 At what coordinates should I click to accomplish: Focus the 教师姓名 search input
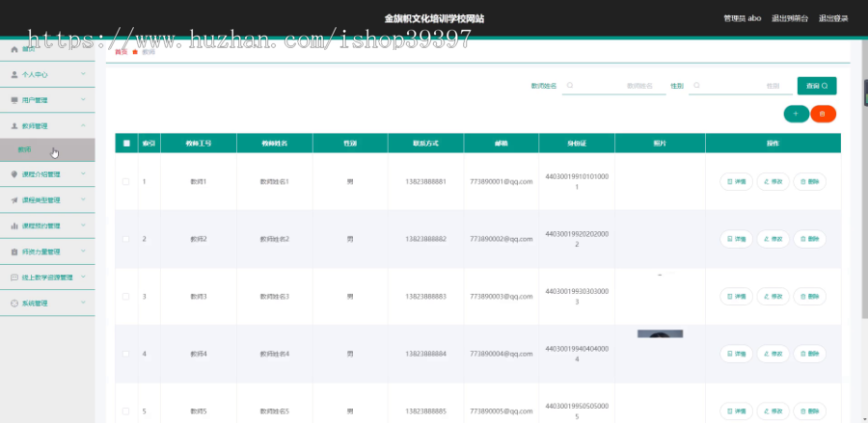(x=614, y=86)
